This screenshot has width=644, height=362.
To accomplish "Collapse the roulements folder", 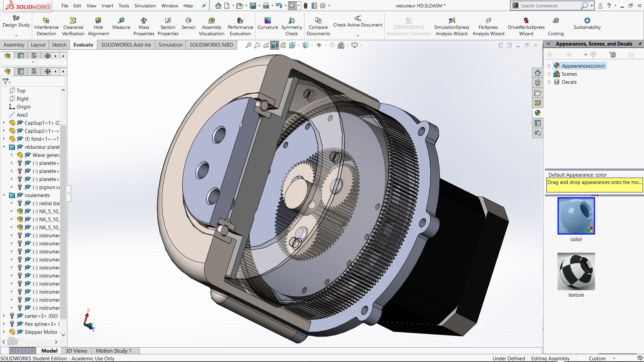I will pos(4,195).
